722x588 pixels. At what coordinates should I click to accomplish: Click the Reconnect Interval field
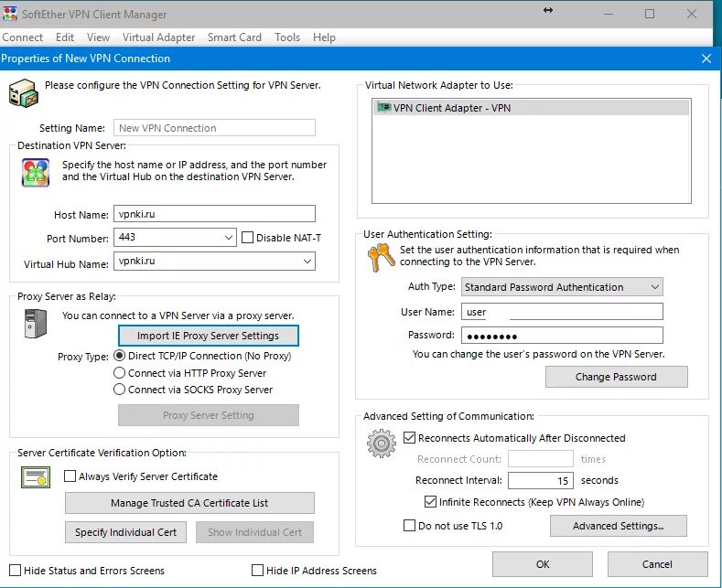541,480
